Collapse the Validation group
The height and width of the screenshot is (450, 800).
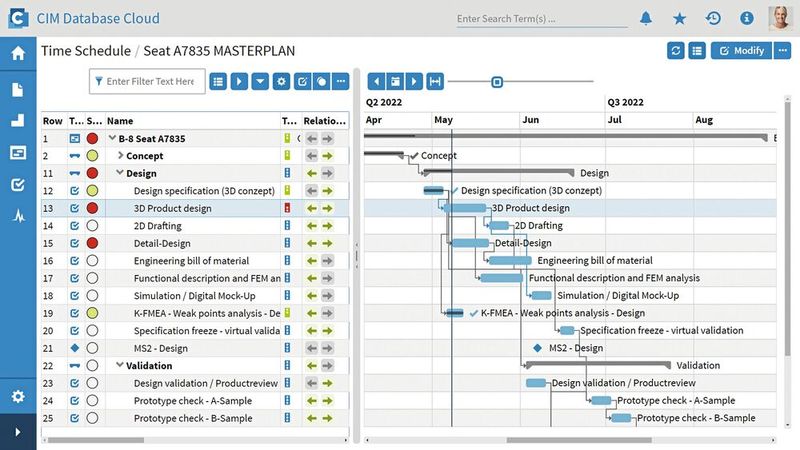pyautogui.click(x=120, y=365)
